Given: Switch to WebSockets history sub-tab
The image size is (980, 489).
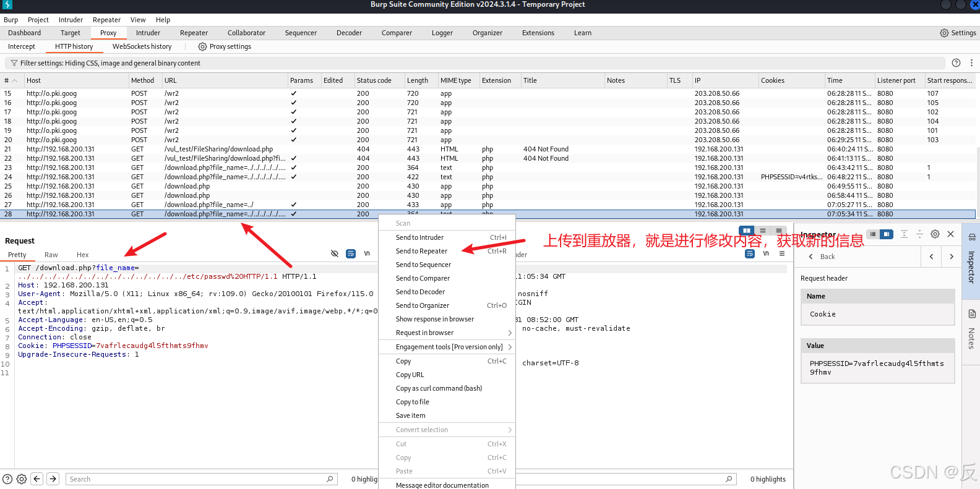Looking at the screenshot, I should 142,46.
